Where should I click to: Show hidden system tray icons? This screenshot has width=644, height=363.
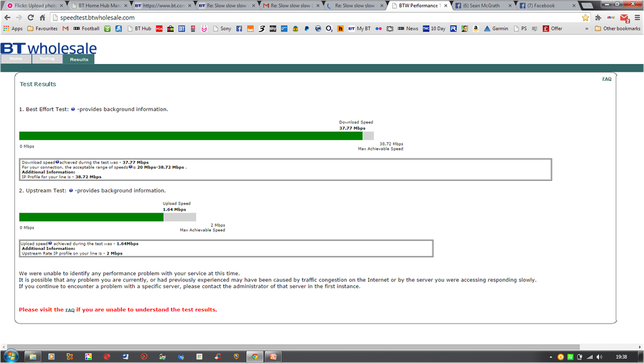coord(551,357)
